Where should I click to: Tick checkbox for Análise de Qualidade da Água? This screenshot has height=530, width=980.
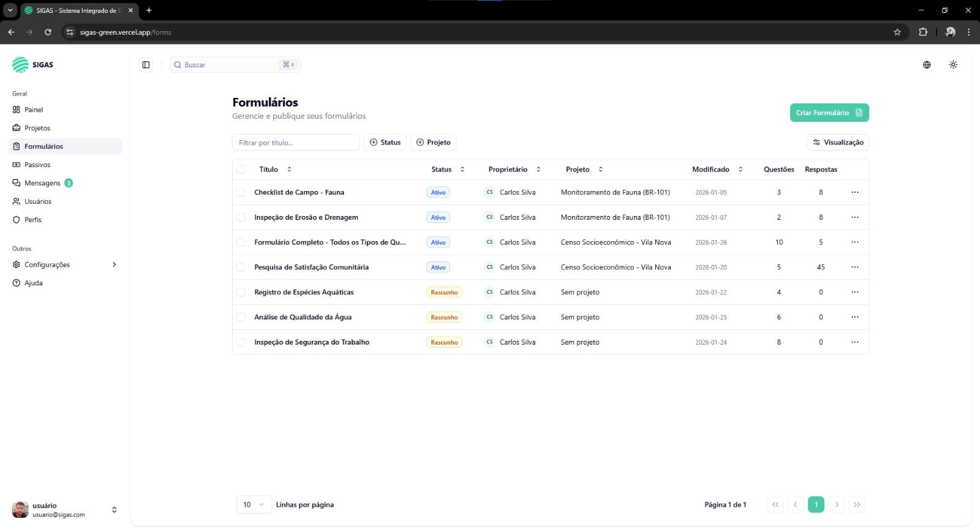click(x=241, y=317)
